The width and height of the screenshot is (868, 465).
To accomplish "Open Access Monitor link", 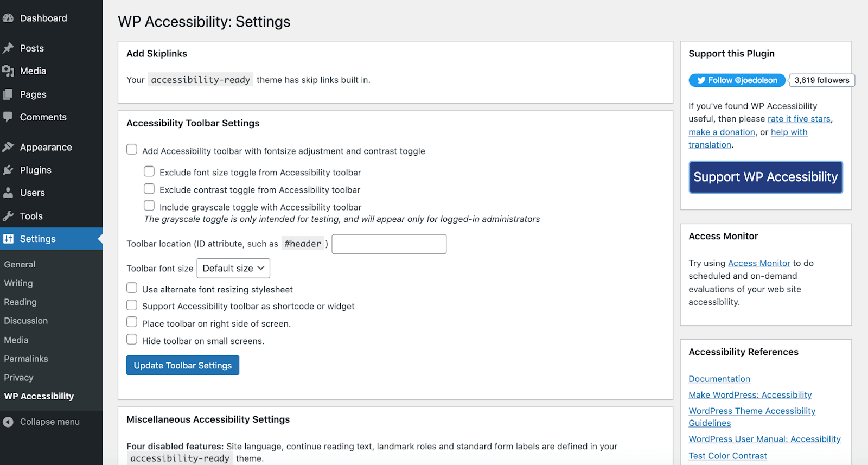I will tap(759, 263).
